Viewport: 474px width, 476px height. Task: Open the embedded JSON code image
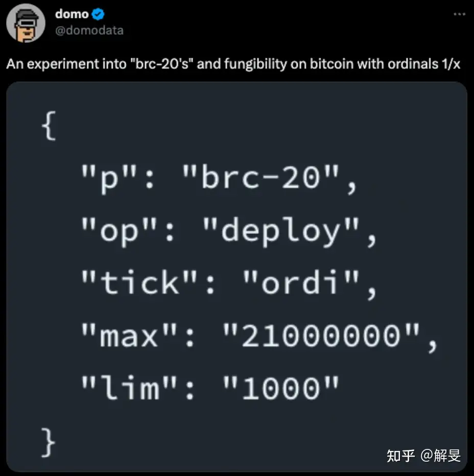[236, 276]
